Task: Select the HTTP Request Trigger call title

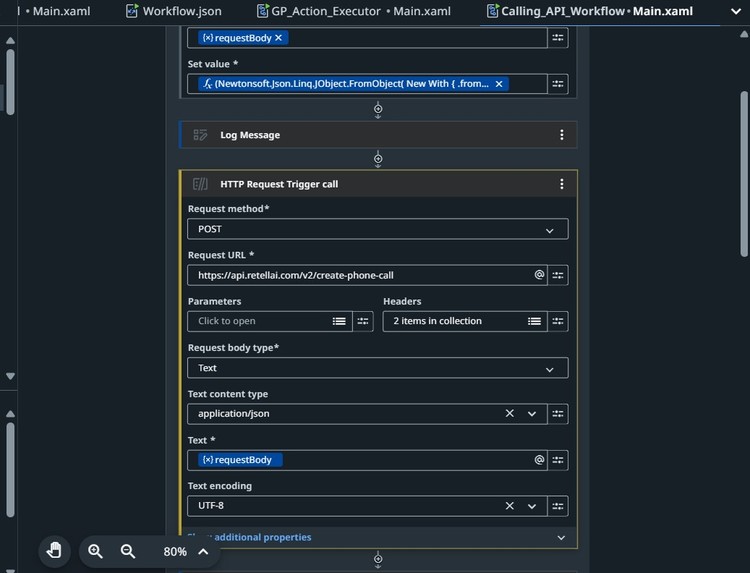Action: point(279,184)
